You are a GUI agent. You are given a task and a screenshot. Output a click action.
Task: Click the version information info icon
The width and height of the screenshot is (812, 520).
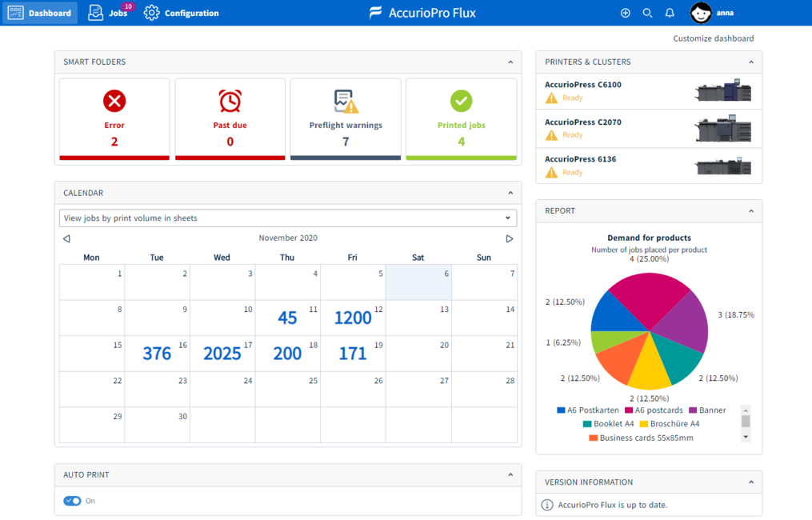[547, 505]
